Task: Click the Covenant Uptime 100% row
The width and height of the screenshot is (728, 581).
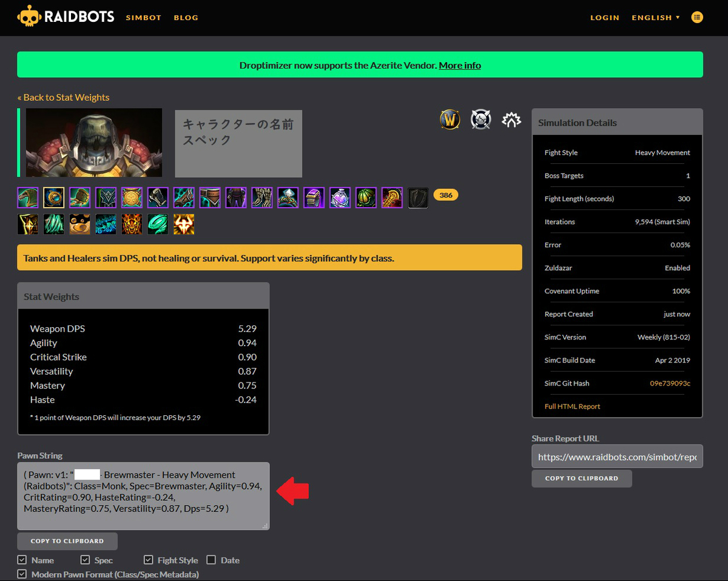Action: tap(618, 291)
